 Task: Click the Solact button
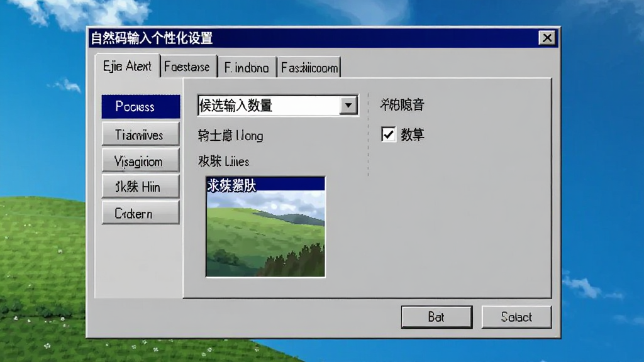point(516,317)
